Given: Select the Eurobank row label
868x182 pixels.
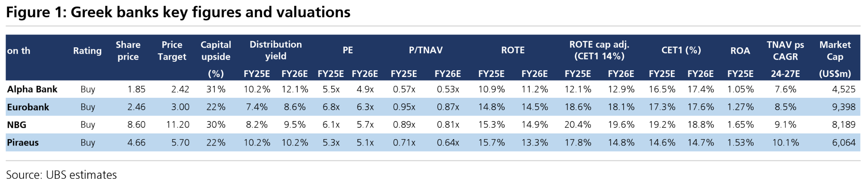Looking at the screenshot, I should [28, 107].
